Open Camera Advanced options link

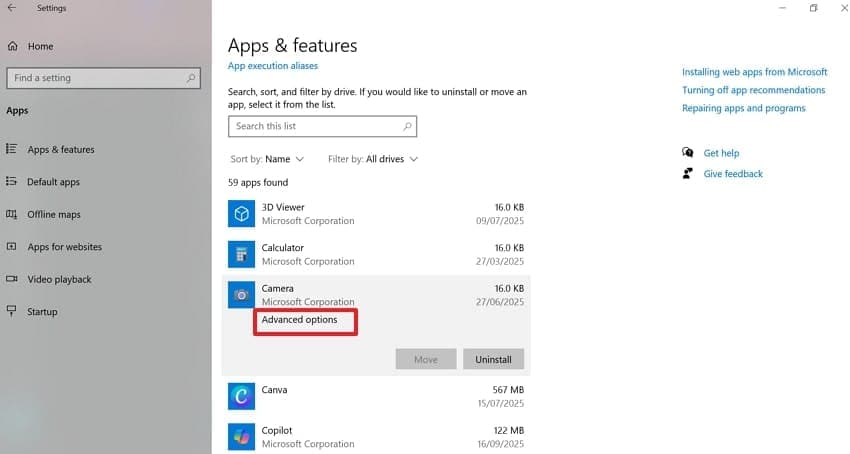(299, 320)
